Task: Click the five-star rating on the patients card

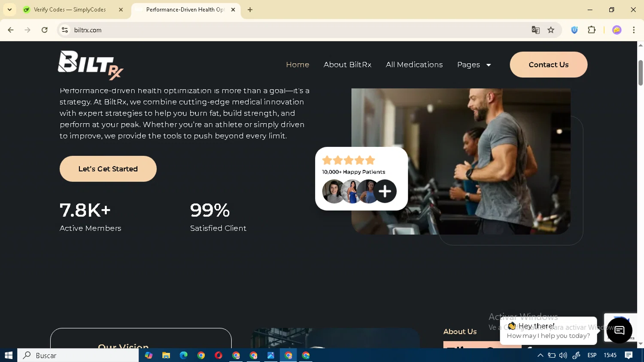Action: [x=349, y=160]
